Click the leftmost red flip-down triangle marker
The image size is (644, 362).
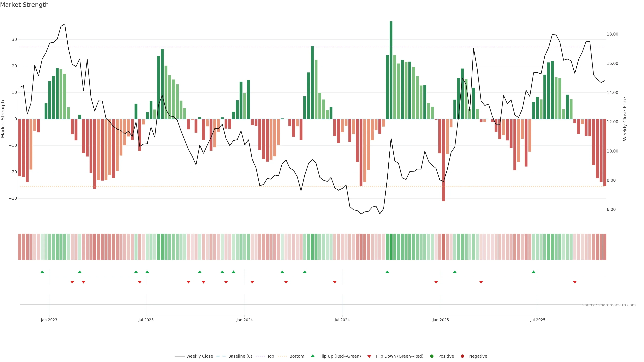click(72, 282)
